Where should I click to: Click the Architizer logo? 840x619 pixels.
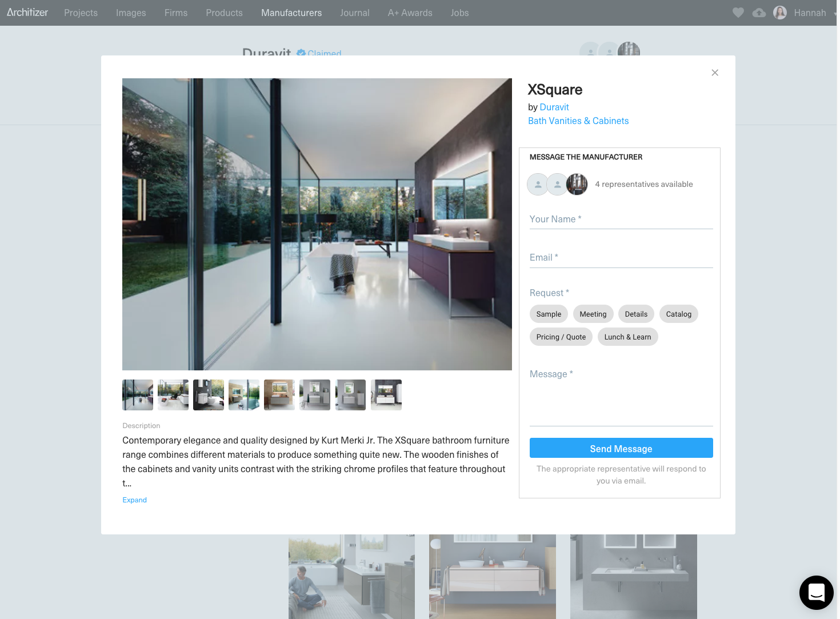click(x=27, y=13)
